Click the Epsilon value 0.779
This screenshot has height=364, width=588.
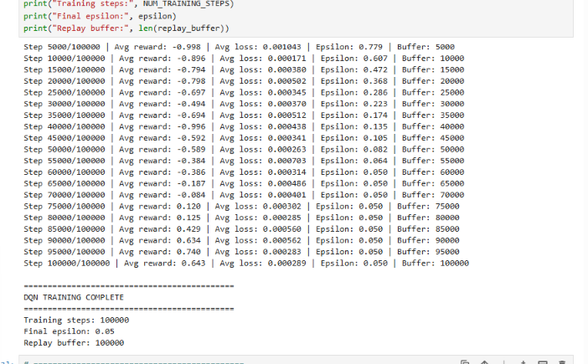pos(370,47)
